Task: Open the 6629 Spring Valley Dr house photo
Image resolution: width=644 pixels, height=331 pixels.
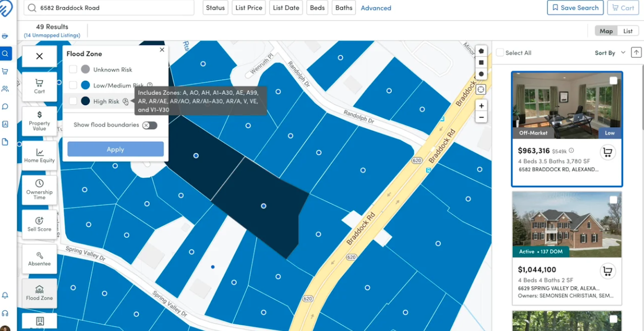Action: 567,224
